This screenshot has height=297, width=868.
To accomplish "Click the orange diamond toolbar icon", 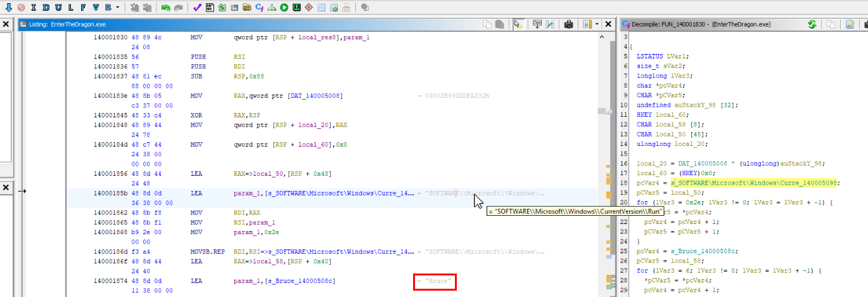I will [x=309, y=8].
